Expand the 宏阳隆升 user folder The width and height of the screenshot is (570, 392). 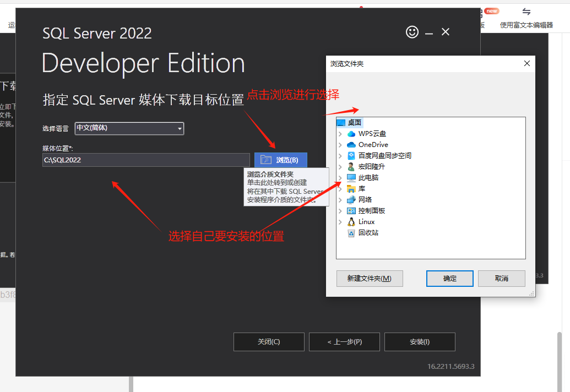pos(340,167)
